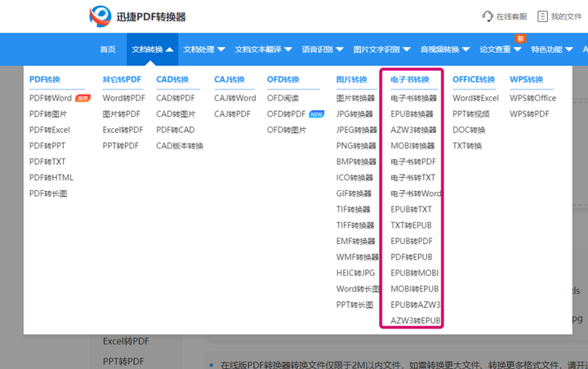Open AZW3转换器 entry

click(x=413, y=130)
